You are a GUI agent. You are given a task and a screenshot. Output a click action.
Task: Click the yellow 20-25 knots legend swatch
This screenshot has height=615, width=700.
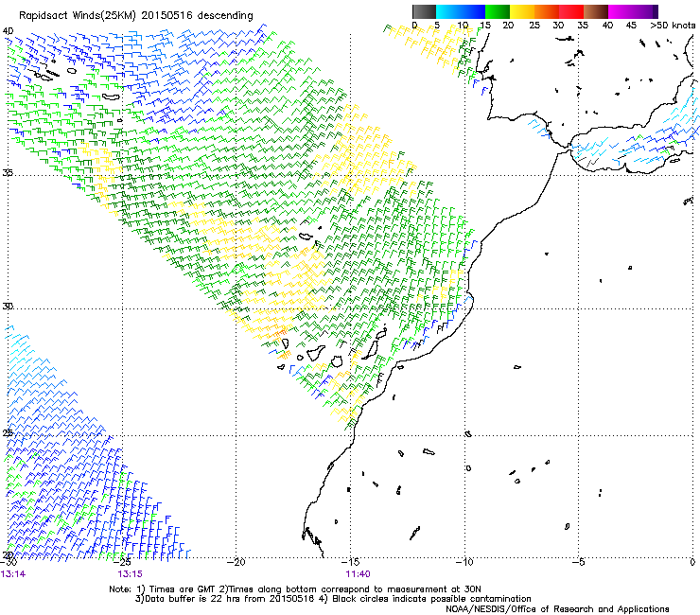pyautogui.click(x=522, y=11)
